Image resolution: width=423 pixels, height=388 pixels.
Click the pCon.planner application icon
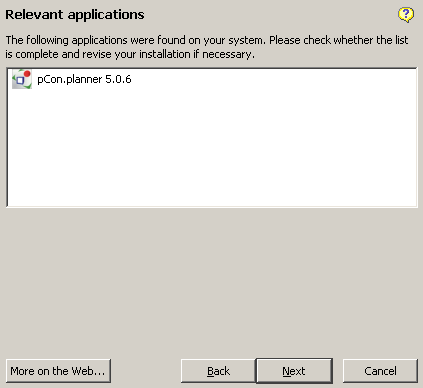coord(22,79)
